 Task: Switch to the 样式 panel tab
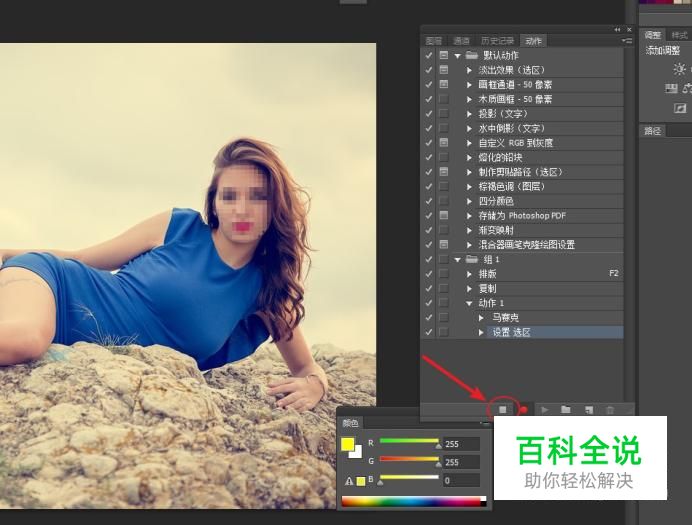point(680,35)
